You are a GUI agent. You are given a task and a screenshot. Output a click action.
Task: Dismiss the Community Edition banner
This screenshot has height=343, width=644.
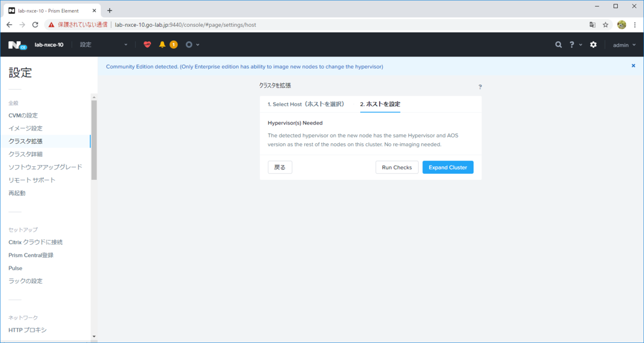633,65
